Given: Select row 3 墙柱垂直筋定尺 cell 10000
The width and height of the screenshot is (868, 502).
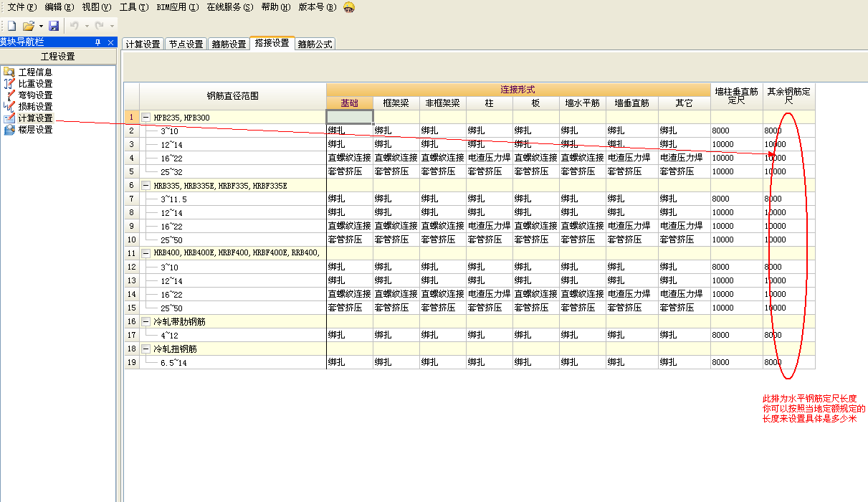Looking at the screenshot, I should [736, 144].
